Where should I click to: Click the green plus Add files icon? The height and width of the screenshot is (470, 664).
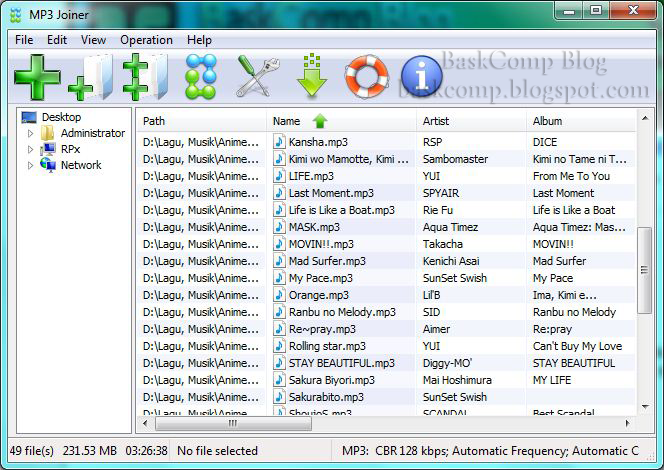pyautogui.click(x=38, y=77)
